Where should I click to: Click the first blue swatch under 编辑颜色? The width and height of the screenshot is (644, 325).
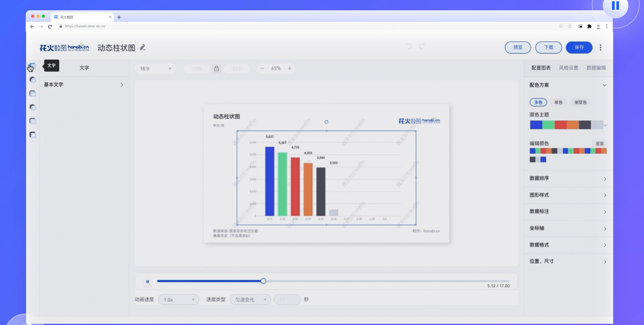point(532,151)
